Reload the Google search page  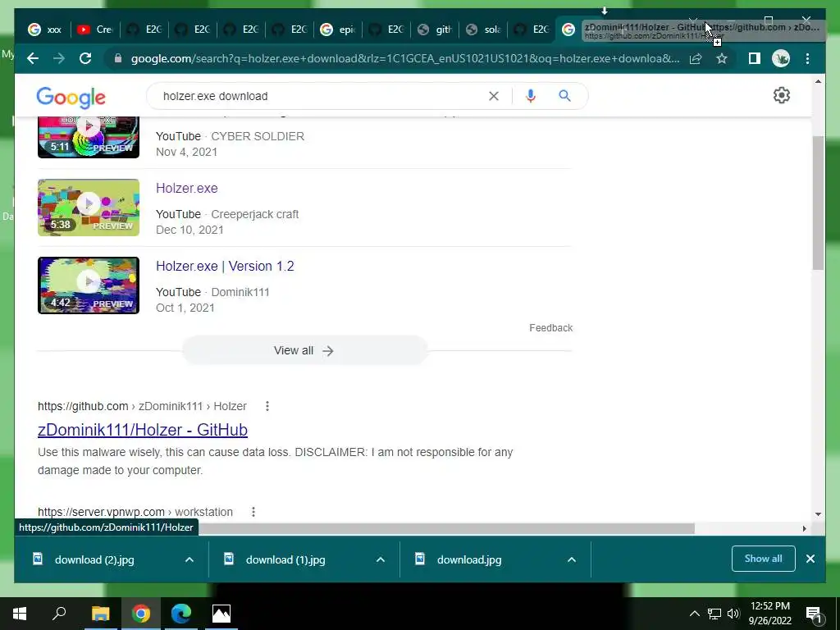coord(85,58)
